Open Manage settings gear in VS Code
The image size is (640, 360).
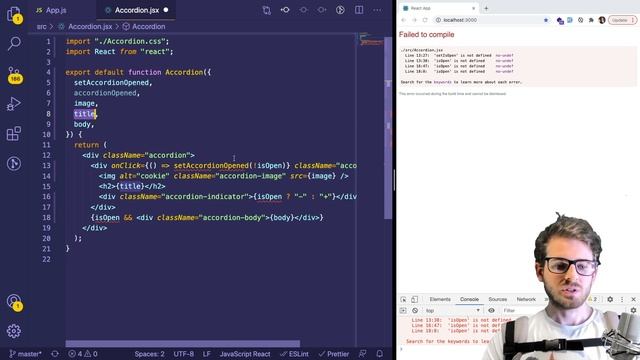click(14, 331)
